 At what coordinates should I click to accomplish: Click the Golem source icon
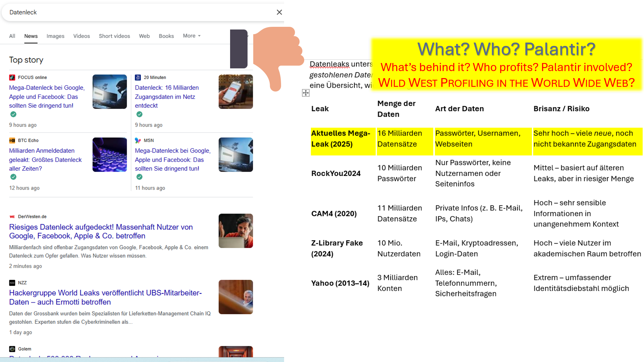[x=12, y=349]
